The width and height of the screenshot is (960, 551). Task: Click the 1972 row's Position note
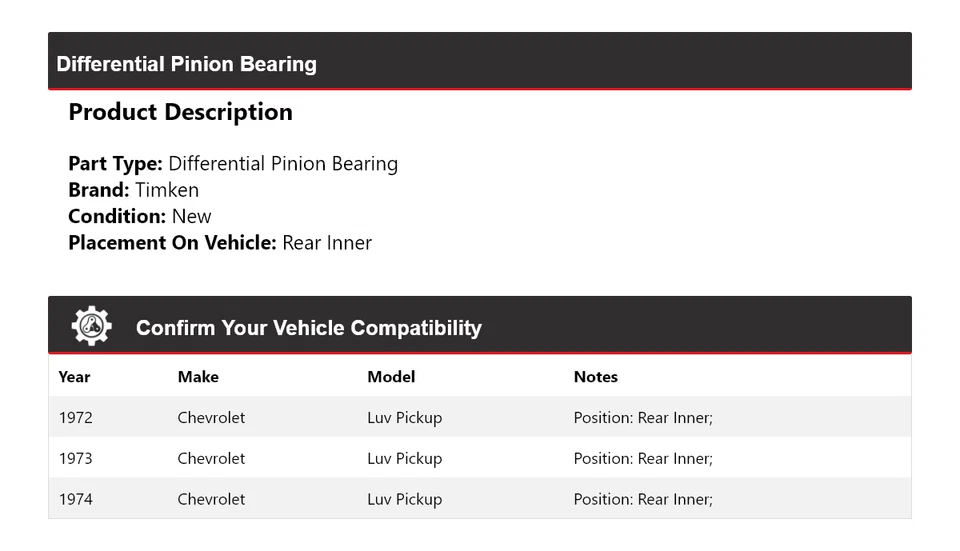pyautogui.click(x=643, y=418)
